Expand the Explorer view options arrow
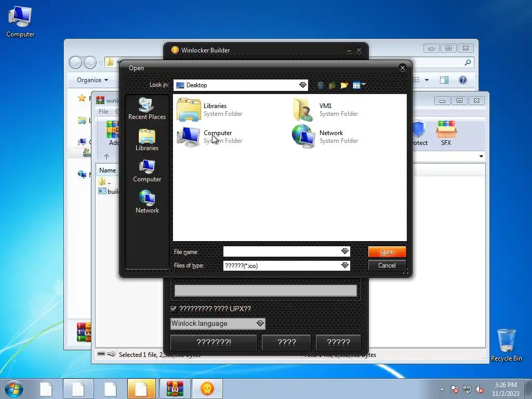 click(427, 80)
